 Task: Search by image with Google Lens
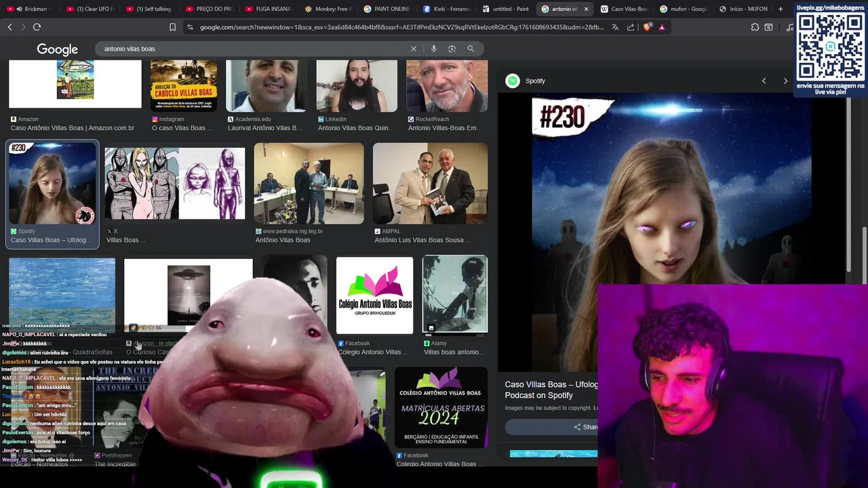(452, 49)
